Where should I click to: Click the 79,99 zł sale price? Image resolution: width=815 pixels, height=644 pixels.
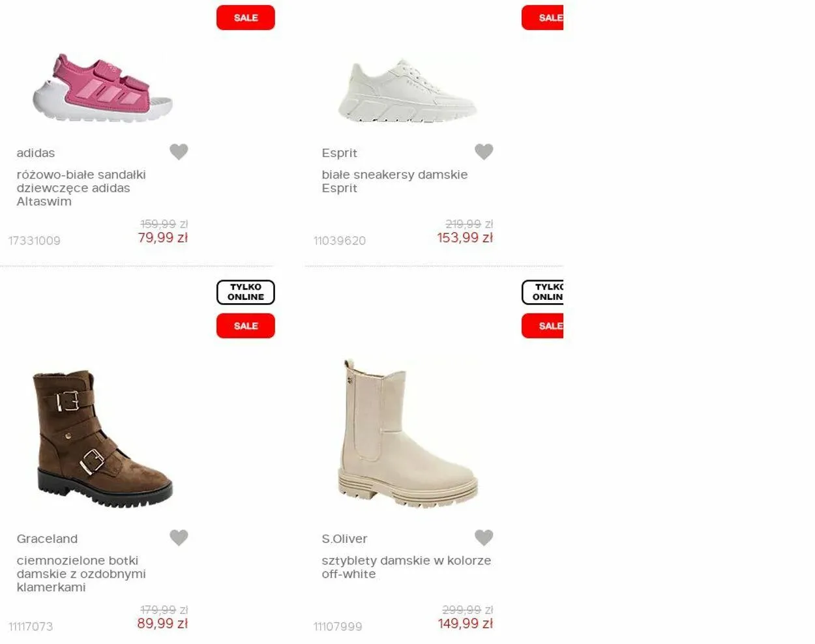click(x=163, y=238)
